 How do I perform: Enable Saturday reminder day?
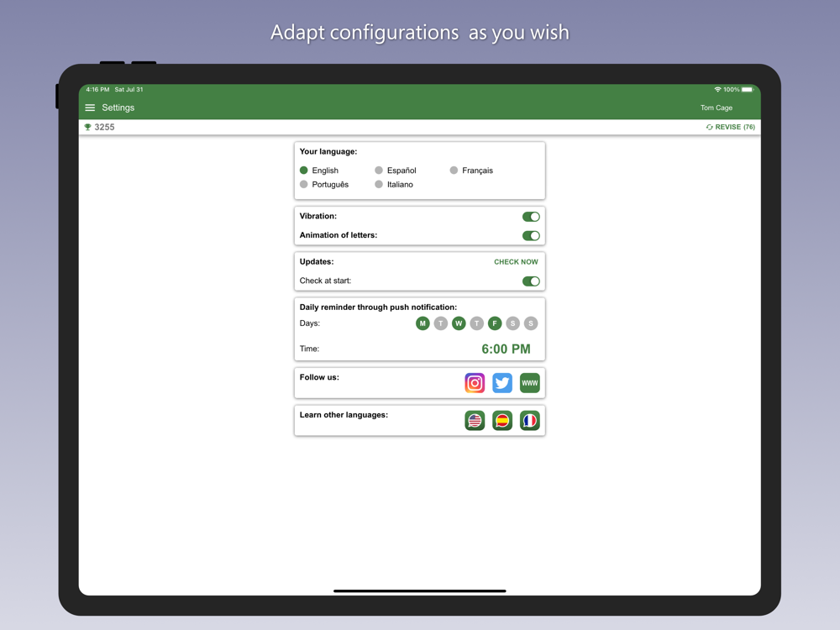click(x=512, y=323)
